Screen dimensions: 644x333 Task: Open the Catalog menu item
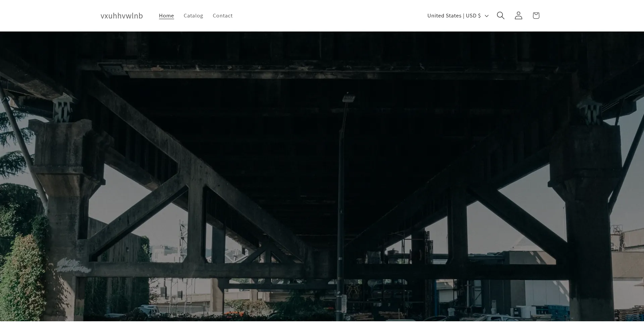click(x=193, y=16)
